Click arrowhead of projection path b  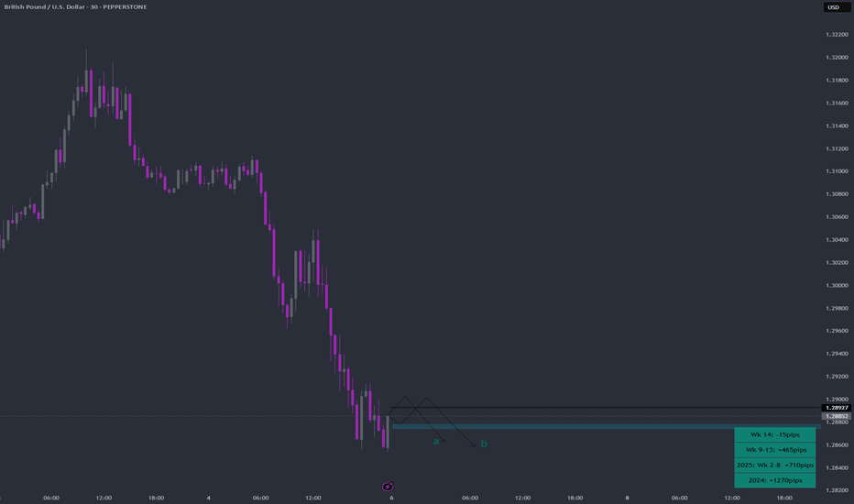[474, 445]
